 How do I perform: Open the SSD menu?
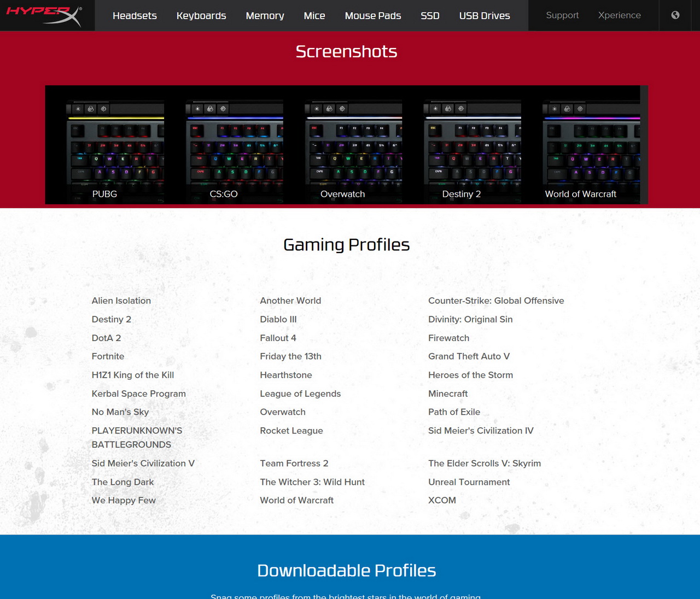430,16
